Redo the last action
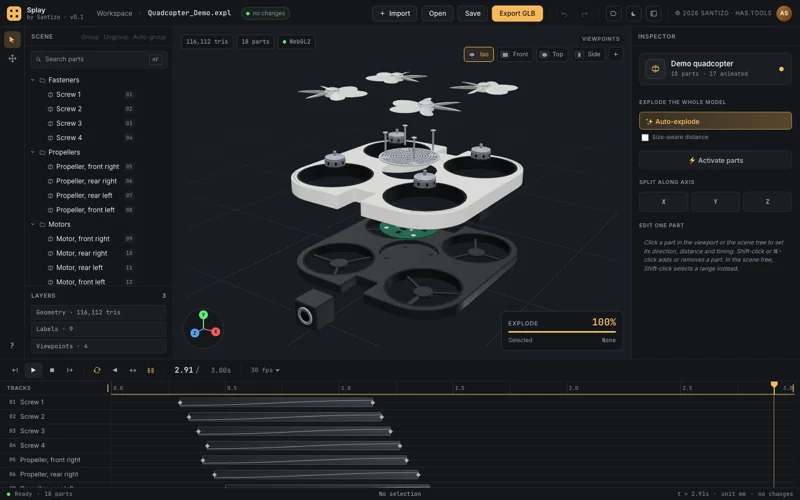 click(x=584, y=14)
